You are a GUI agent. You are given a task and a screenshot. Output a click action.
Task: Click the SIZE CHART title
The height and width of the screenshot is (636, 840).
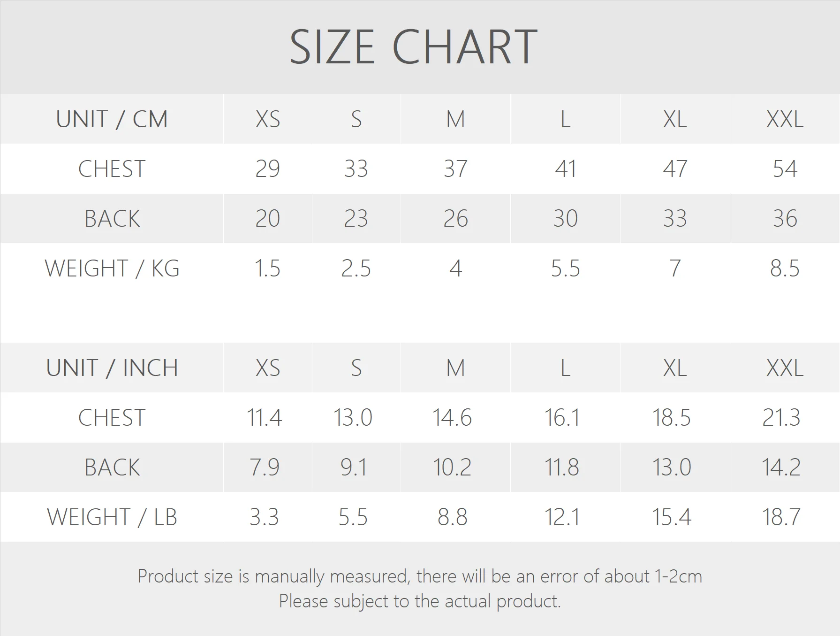(x=413, y=47)
